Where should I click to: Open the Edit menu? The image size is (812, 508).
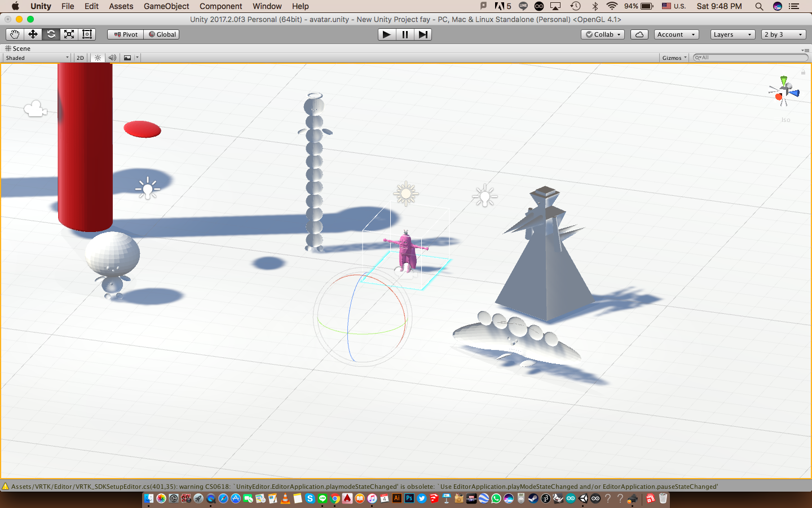click(x=91, y=6)
